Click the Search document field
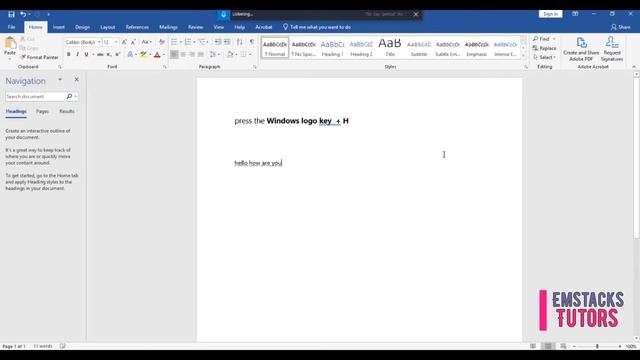Viewport: 640px width, 360px height. tap(36, 96)
